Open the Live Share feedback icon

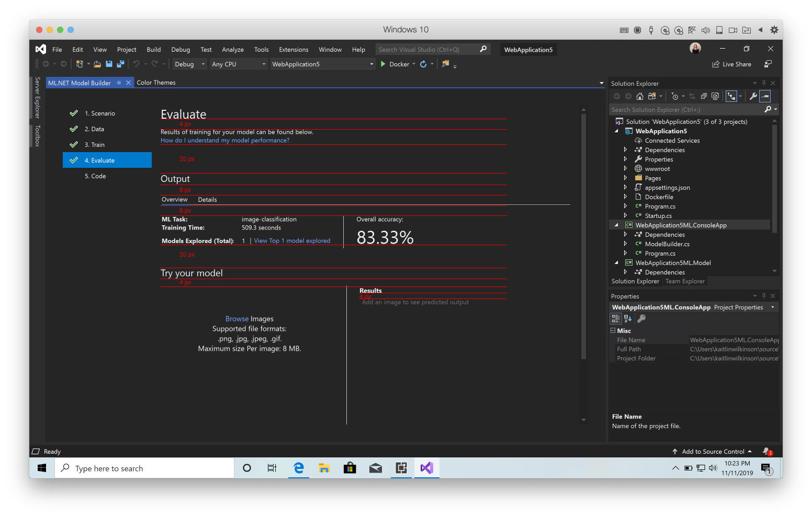(768, 64)
